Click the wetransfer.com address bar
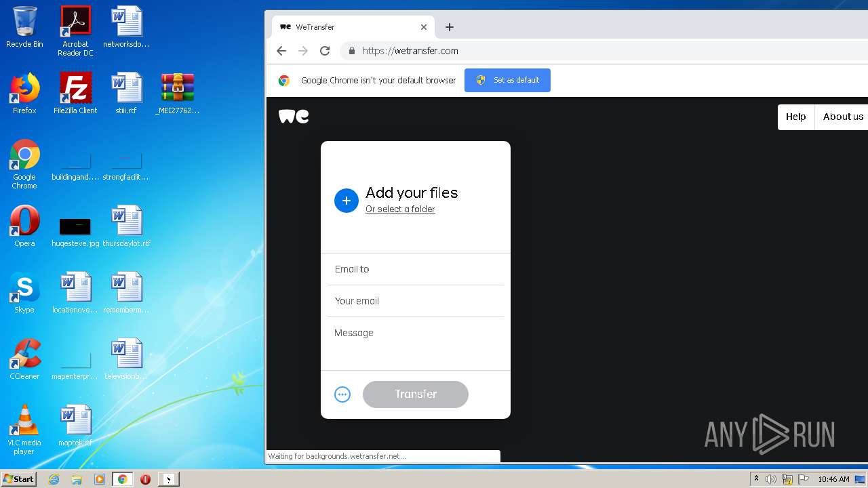Screen dimensions: 868x488 pyautogui.click(x=604, y=51)
